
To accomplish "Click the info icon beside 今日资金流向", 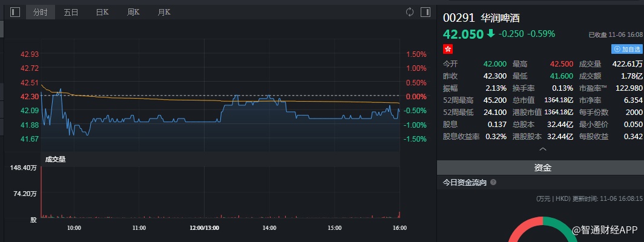I will click(493, 182).
